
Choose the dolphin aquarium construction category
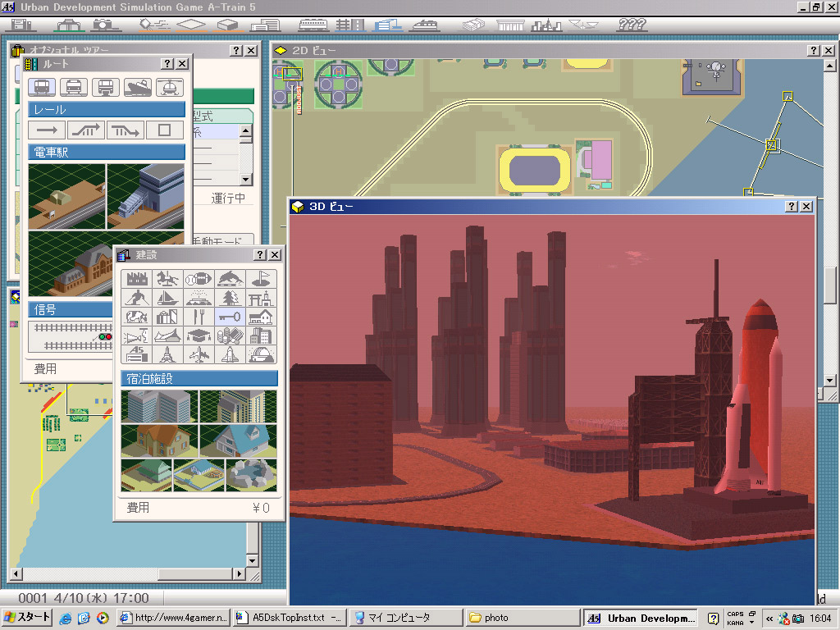coord(231,279)
